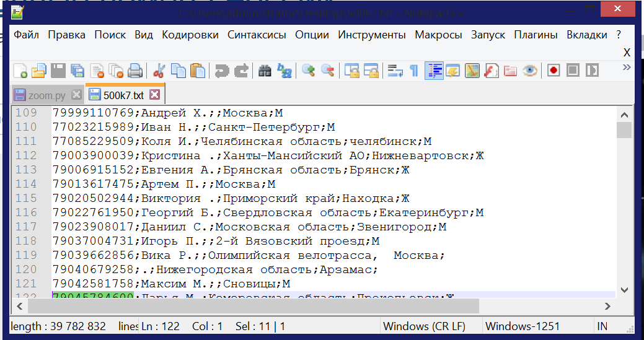Open the Вкладки menu
The image size is (644, 340).
[x=586, y=35]
